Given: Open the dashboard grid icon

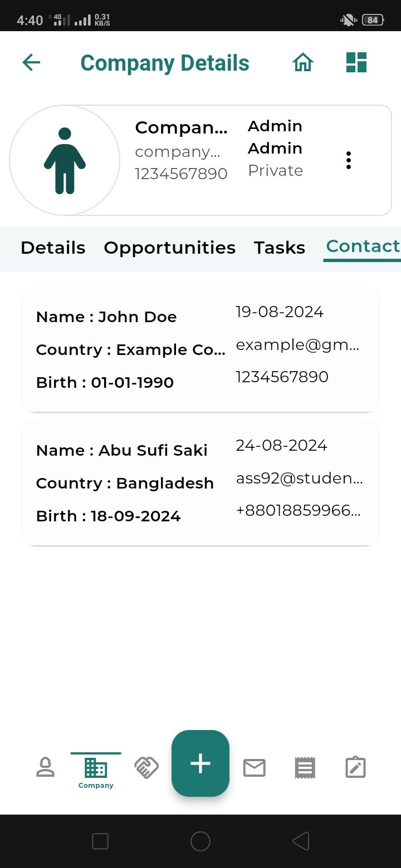Looking at the screenshot, I should pyautogui.click(x=356, y=62).
